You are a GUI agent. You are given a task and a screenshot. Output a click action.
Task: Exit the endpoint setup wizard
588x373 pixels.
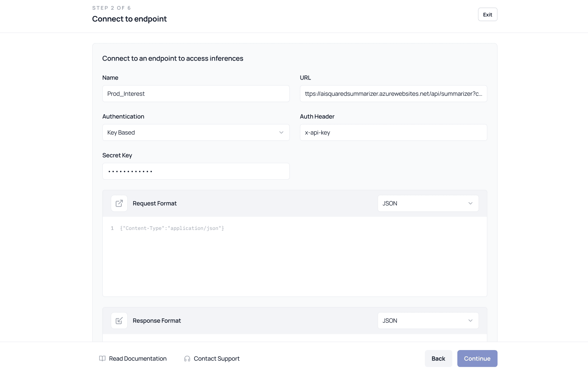pos(487,15)
